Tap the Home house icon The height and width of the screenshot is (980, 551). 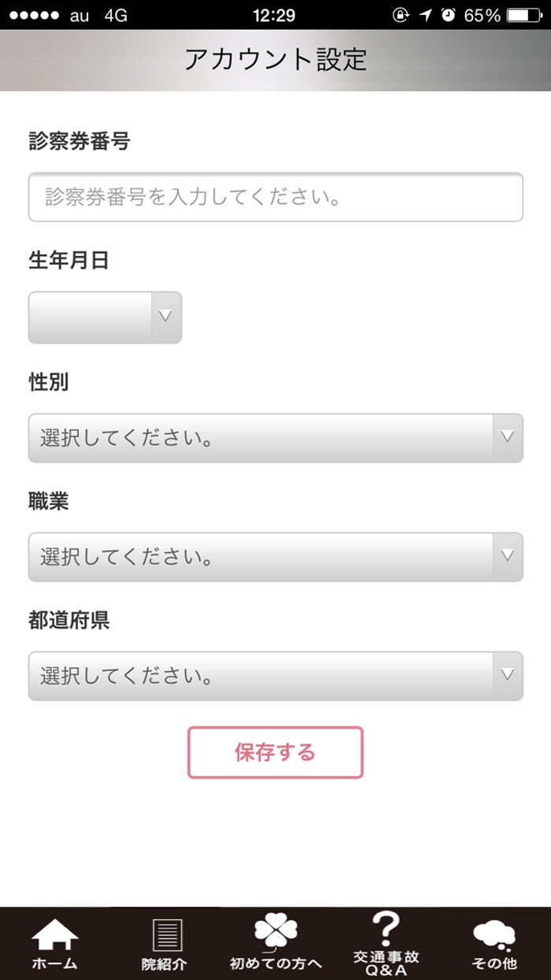(54, 935)
